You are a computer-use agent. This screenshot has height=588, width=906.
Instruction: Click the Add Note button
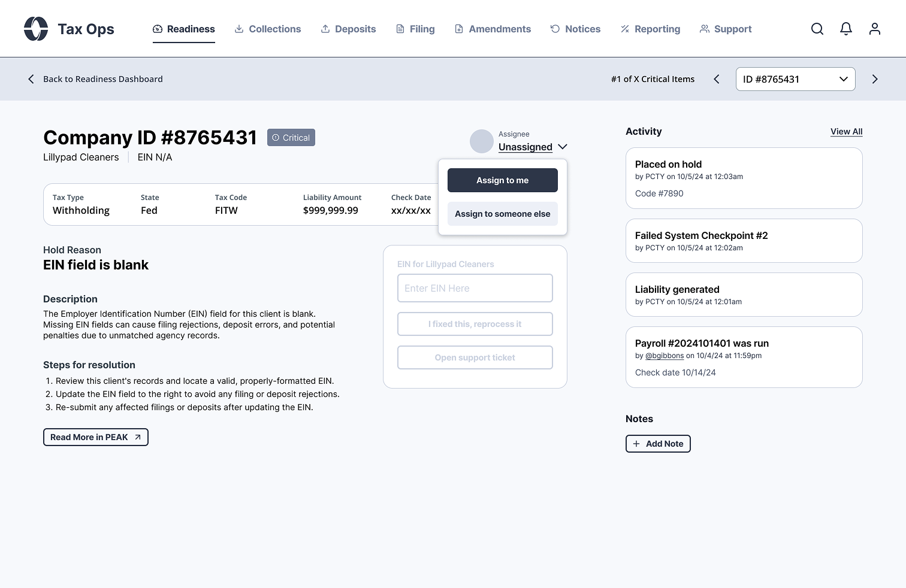(x=658, y=444)
